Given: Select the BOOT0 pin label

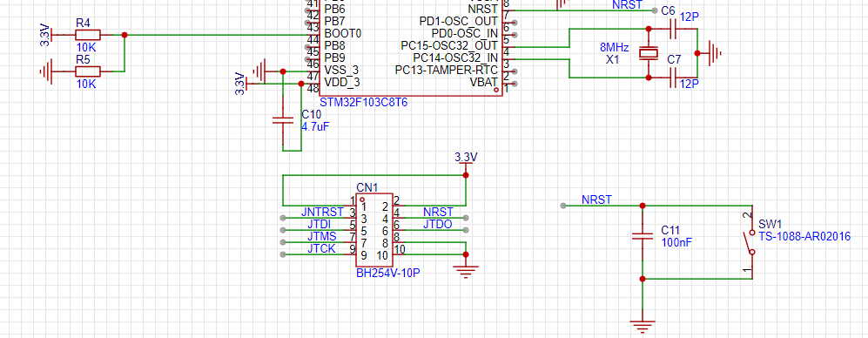Looking at the screenshot, I should tap(343, 33).
